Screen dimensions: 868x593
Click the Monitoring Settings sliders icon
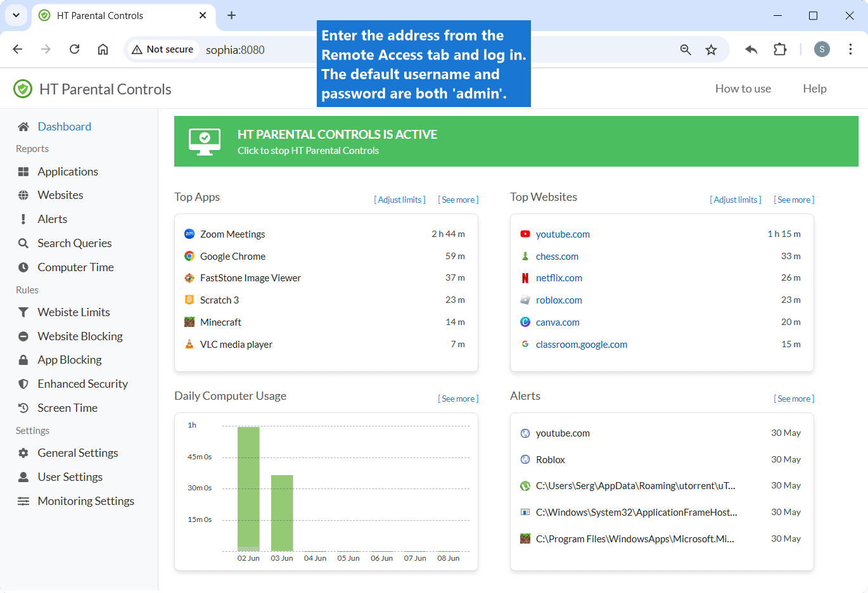coord(23,501)
